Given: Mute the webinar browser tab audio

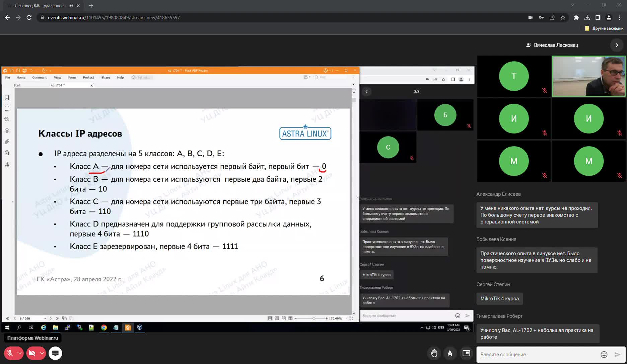Looking at the screenshot, I should (x=71, y=6).
